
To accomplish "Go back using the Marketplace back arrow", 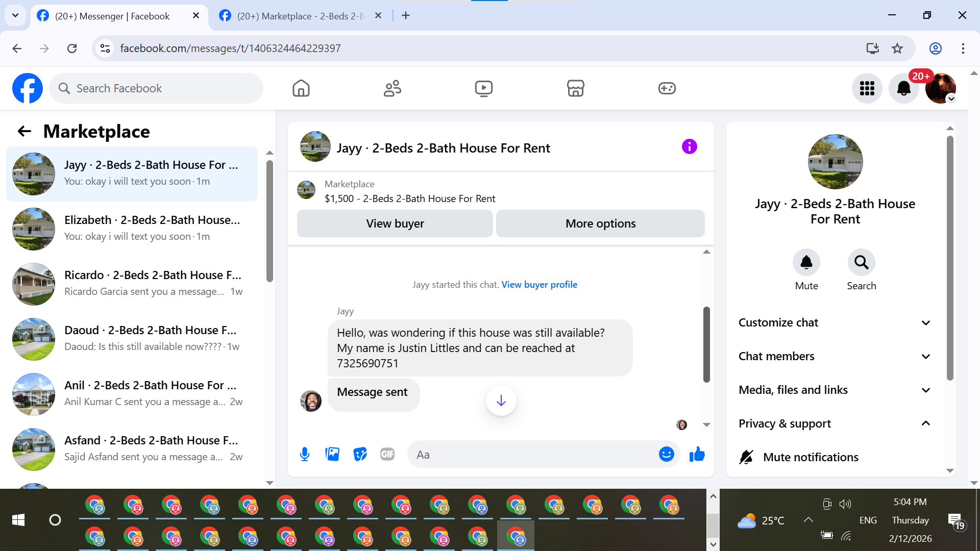I will tap(24, 132).
